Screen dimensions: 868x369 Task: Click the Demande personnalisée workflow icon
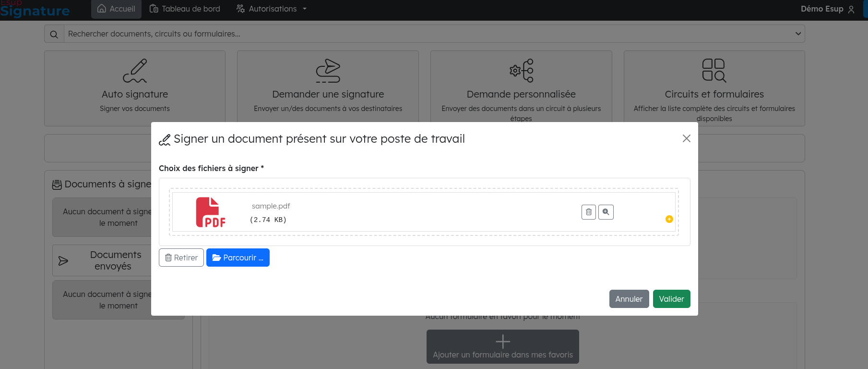(521, 71)
